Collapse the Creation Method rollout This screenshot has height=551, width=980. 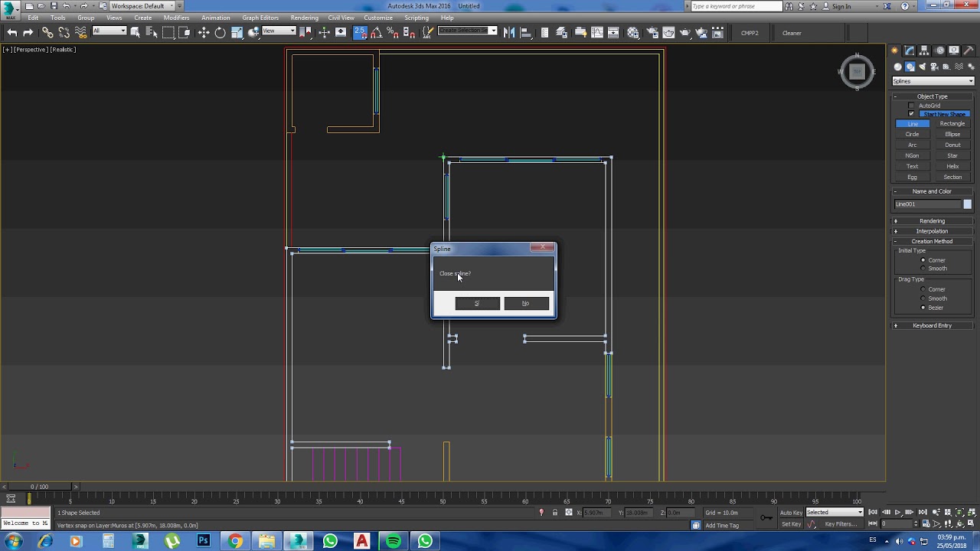click(932, 242)
